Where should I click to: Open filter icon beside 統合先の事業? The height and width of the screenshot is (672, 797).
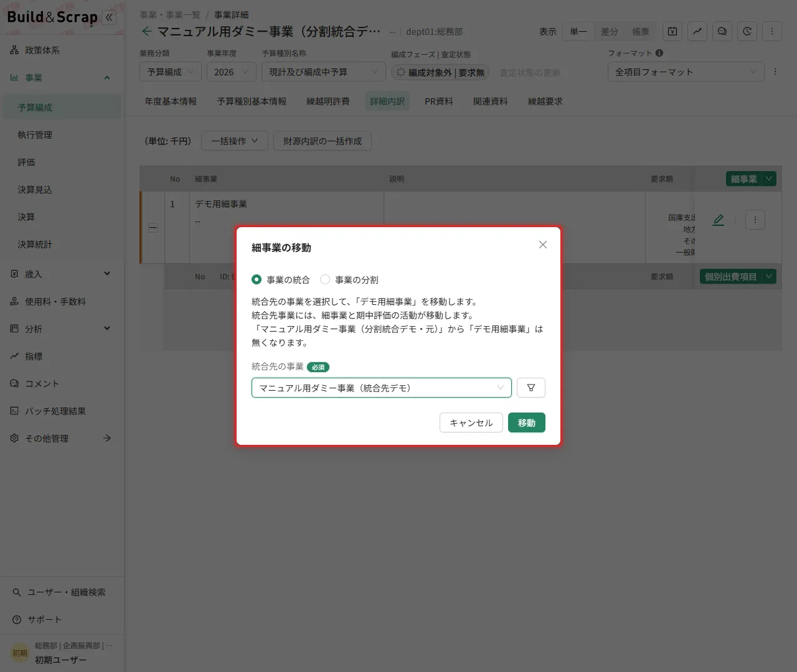point(531,388)
